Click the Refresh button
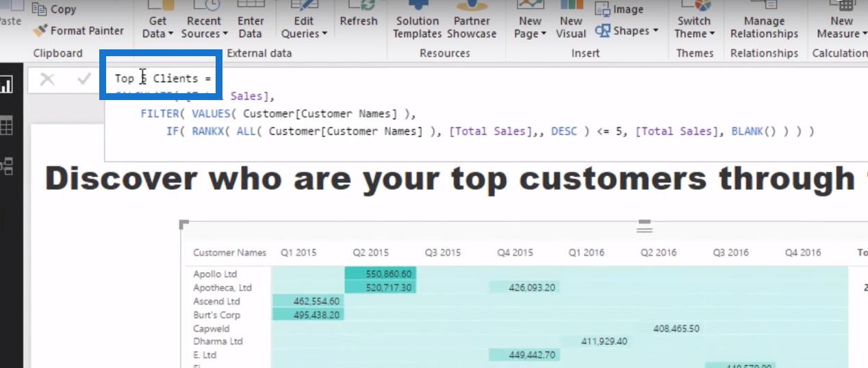The width and height of the screenshot is (868, 368). 359,14
